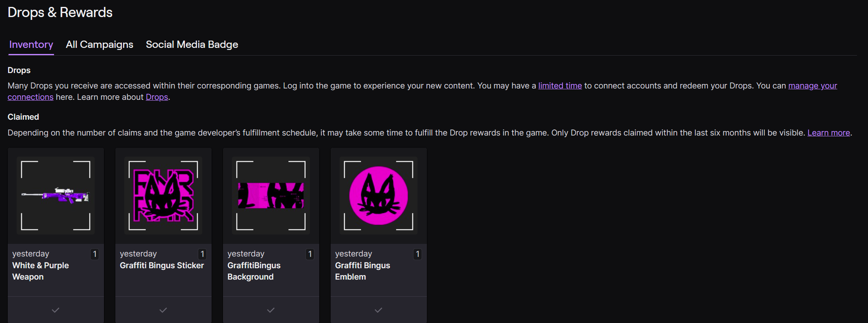Click the count badge on Graffiti Bingus Emblem

(418, 254)
